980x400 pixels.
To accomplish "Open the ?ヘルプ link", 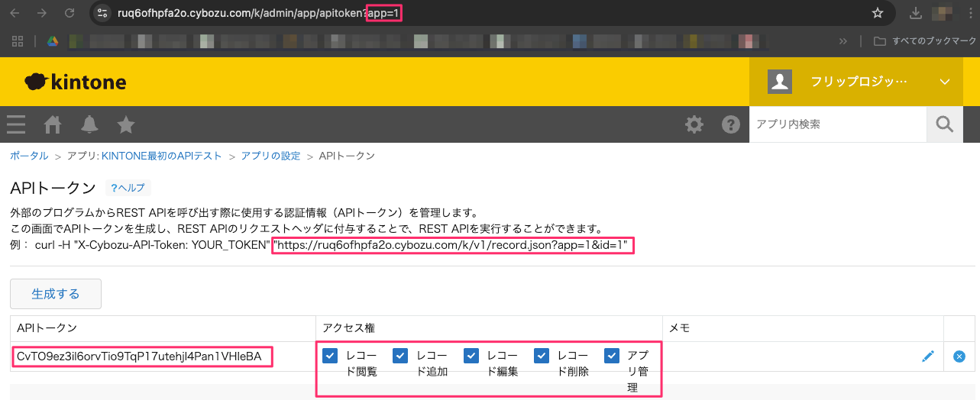I will (128, 188).
